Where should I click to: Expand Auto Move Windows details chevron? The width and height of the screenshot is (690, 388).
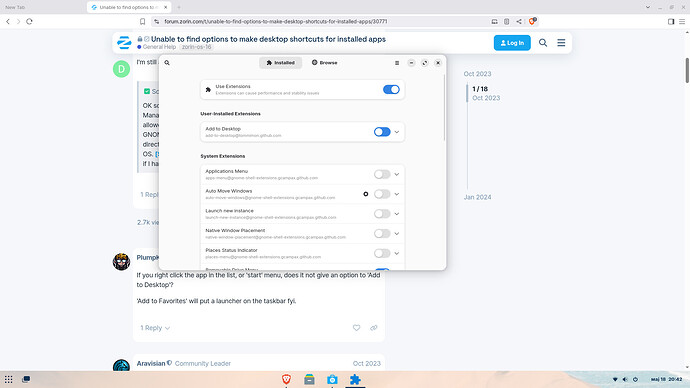click(397, 194)
